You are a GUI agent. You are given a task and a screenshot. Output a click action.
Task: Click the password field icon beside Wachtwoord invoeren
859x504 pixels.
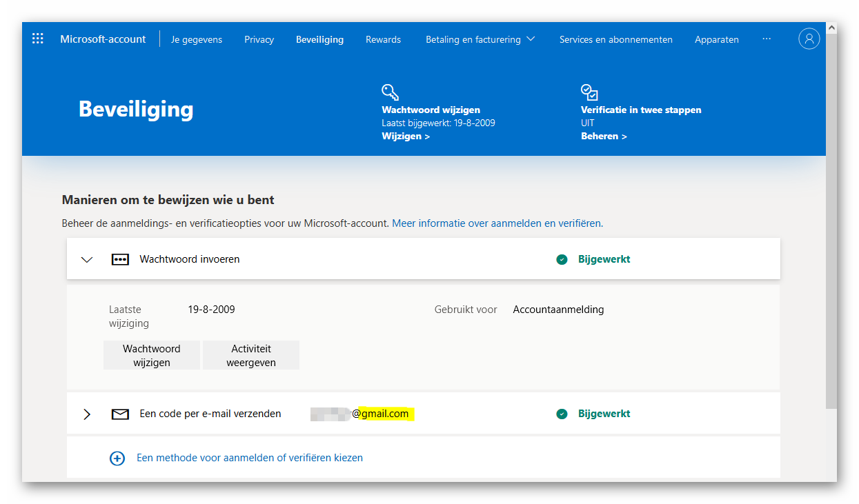click(x=120, y=260)
